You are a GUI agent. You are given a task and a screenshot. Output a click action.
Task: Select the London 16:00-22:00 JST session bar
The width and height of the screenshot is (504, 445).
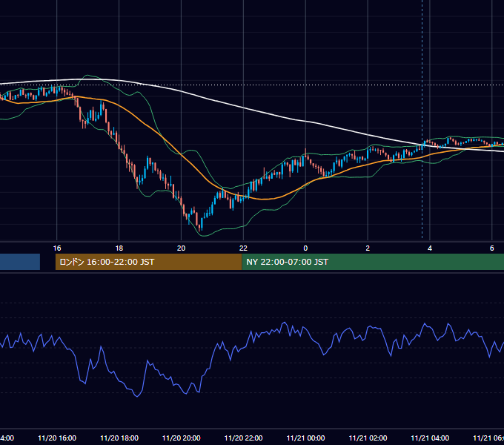[x=148, y=262]
